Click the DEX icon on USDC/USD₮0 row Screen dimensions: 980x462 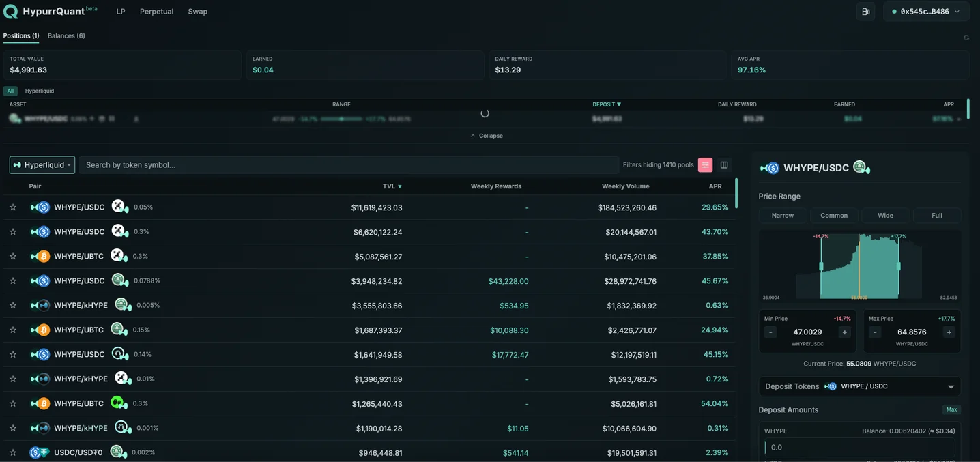(118, 452)
